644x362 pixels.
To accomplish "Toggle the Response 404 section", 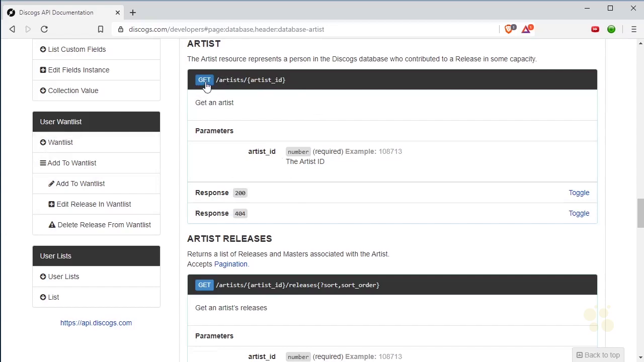I will click(x=579, y=213).
